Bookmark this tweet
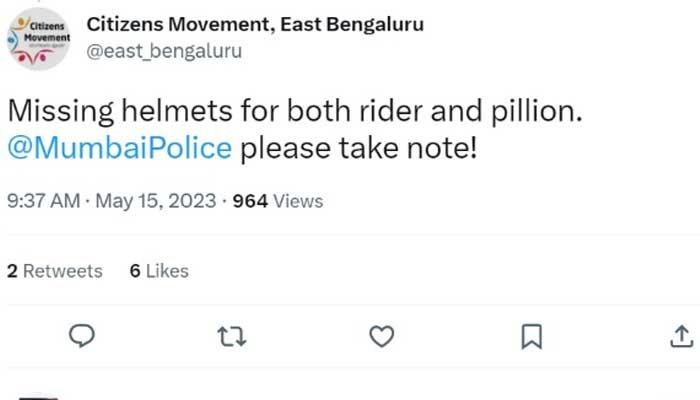 (x=532, y=336)
